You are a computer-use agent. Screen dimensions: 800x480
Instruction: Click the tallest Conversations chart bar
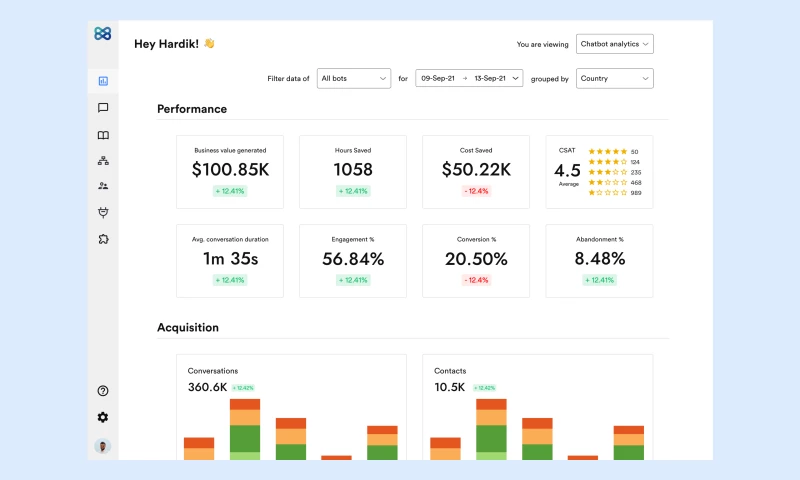click(245, 430)
